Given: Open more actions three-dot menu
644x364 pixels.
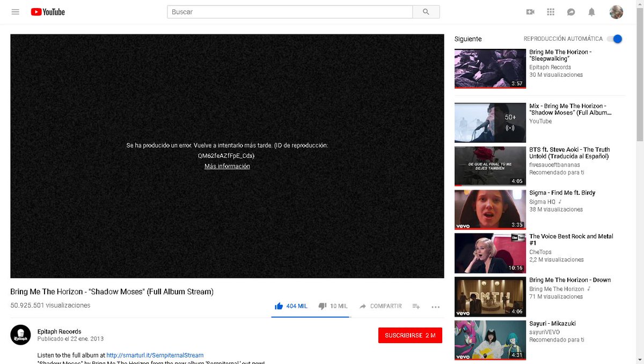Looking at the screenshot, I should tap(436, 307).
